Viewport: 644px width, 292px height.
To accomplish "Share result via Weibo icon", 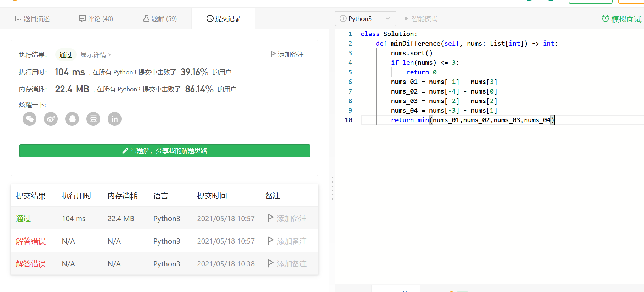I will [x=51, y=119].
